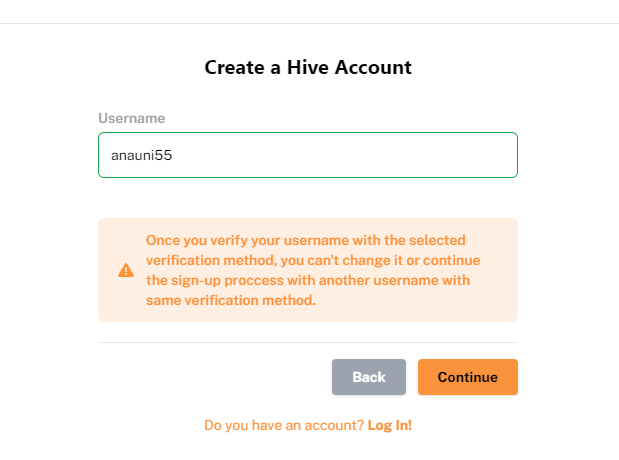Click the phrase 'another username with' in warning

pos(394,280)
